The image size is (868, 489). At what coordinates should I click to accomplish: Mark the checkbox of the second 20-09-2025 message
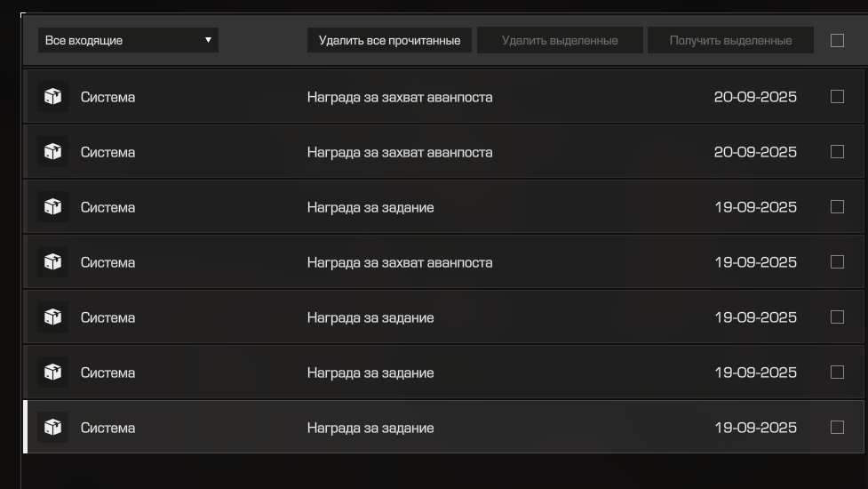837,152
